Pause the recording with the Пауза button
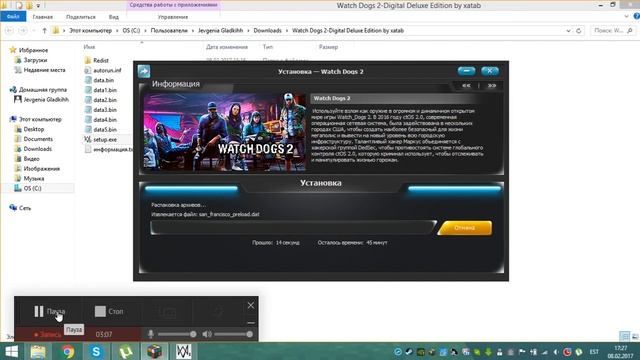This screenshot has height=360, width=640. [x=49, y=311]
